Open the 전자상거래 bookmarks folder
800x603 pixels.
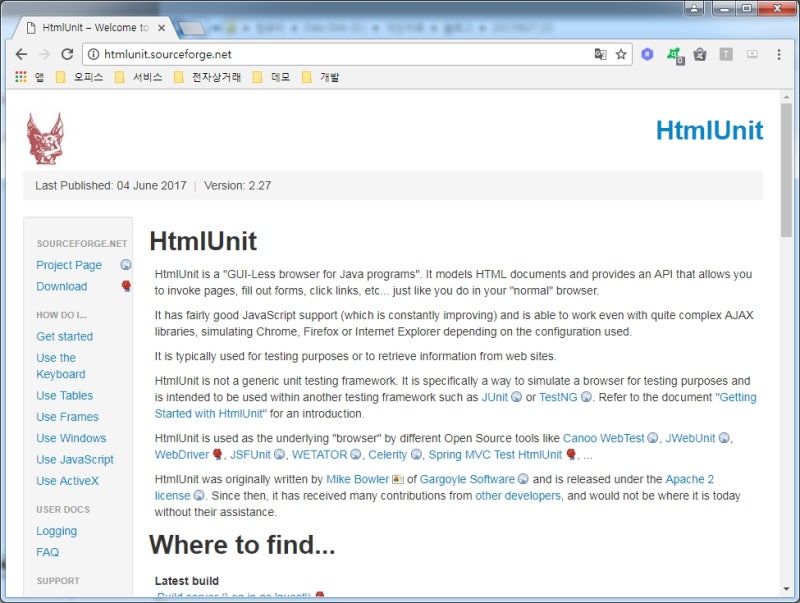click(207, 77)
